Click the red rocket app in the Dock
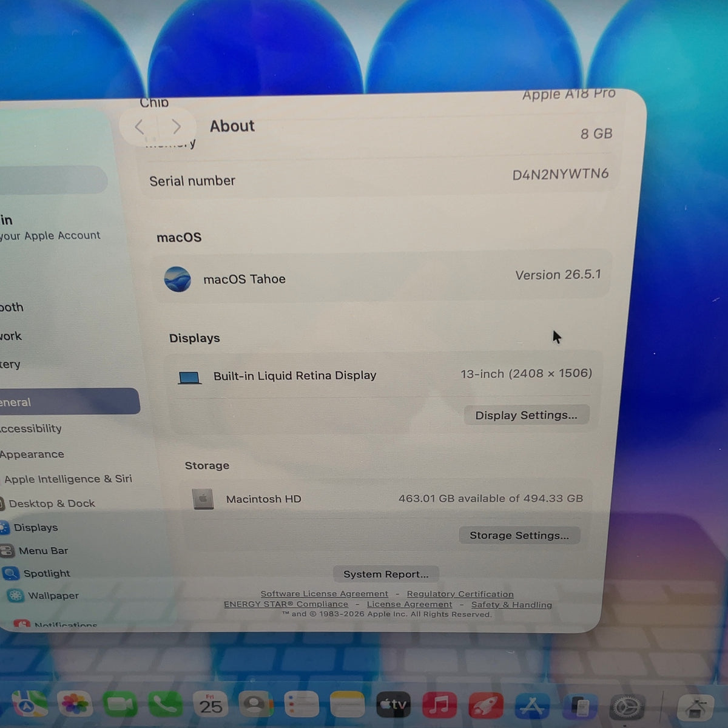 (x=485, y=706)
